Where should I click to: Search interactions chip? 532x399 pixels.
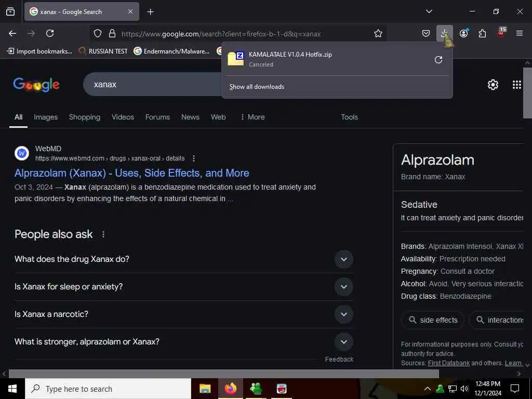497,320
